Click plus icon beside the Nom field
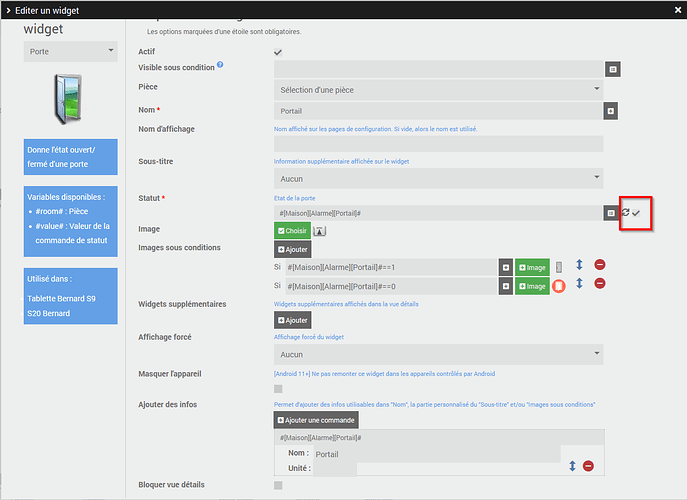 point(610,111)
